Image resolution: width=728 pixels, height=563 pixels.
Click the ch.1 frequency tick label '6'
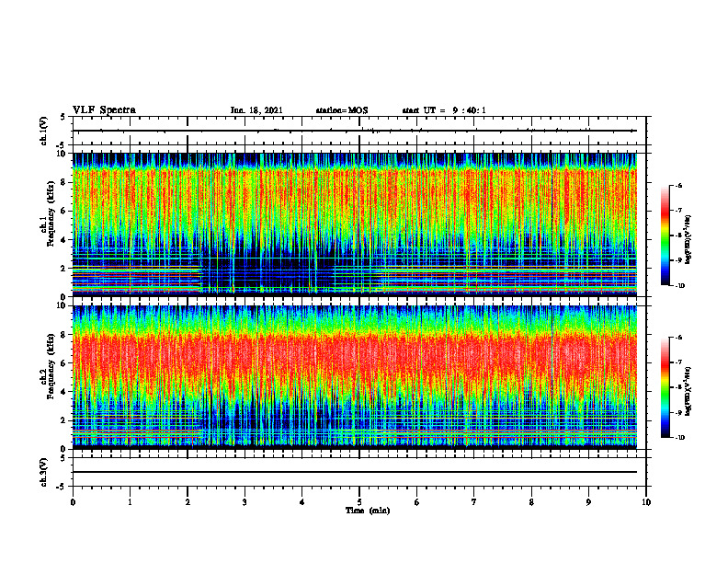click(x=64, y=211)
